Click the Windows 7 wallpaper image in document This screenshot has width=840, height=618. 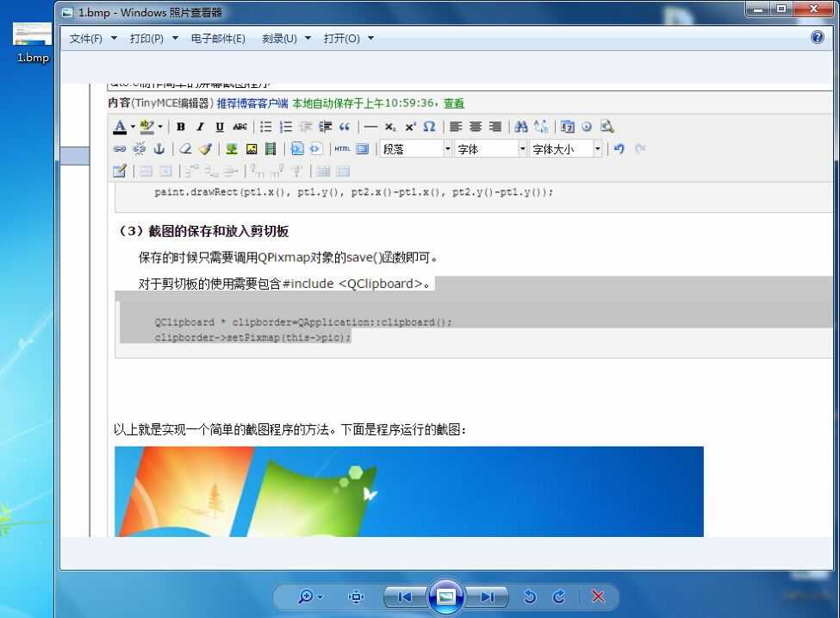408,491
